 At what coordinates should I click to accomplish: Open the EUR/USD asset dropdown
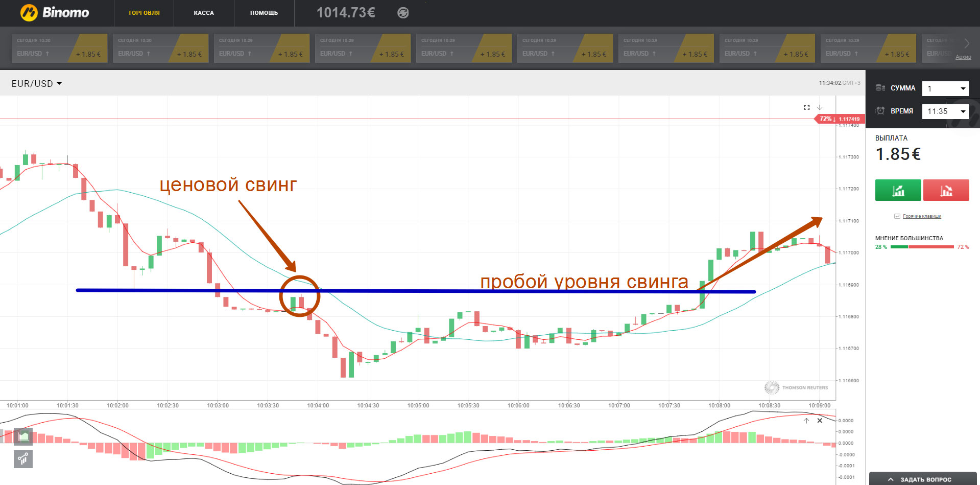37,83
